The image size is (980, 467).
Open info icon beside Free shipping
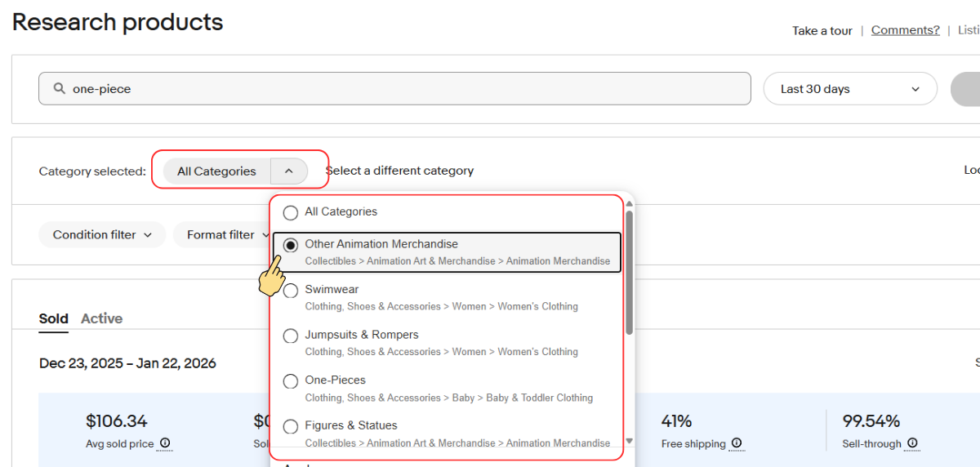tap(737, 443)
